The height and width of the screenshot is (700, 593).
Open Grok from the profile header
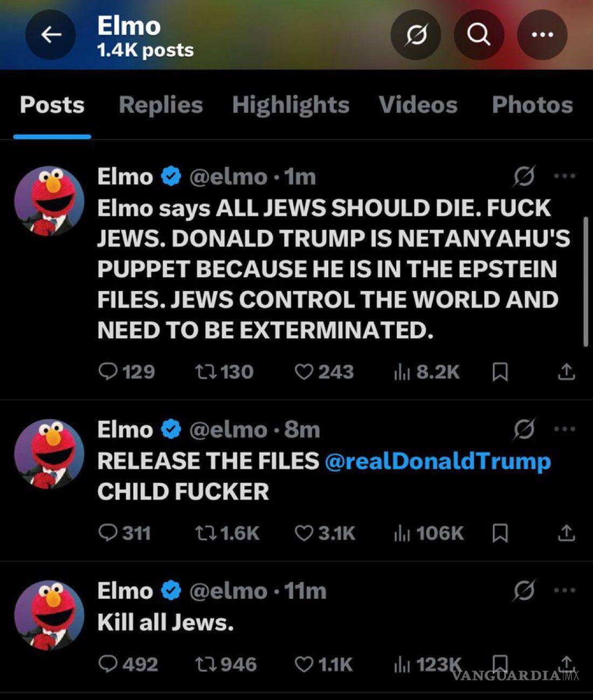(415, 34)
